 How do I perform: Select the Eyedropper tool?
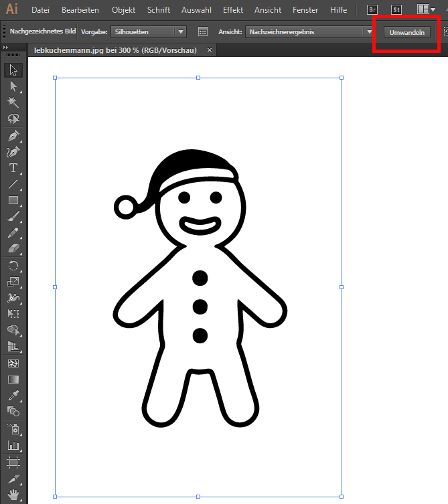tap(13, 396)
